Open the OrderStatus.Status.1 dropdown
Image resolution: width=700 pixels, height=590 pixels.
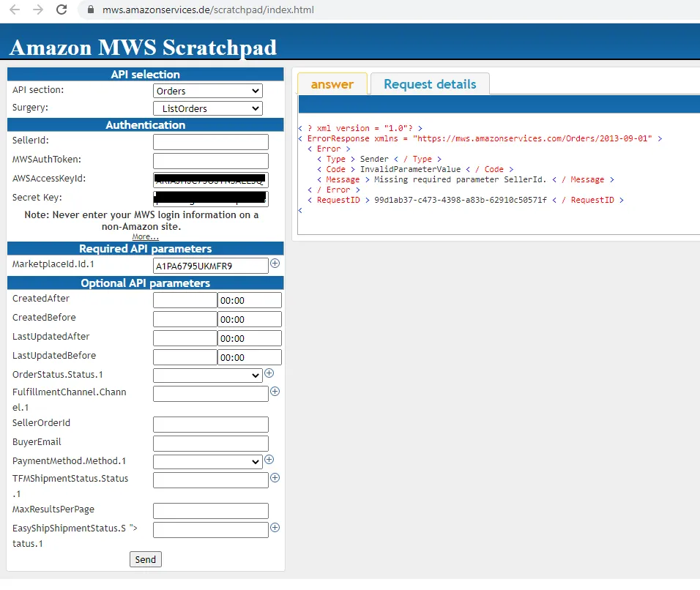point(208,376)
